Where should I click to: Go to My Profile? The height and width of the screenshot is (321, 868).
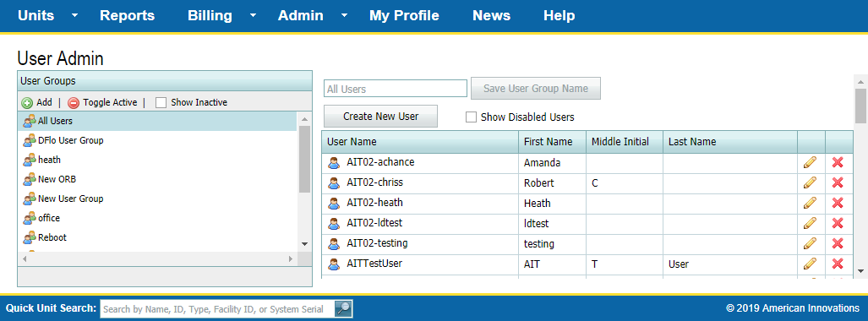(x=404, y=15)
